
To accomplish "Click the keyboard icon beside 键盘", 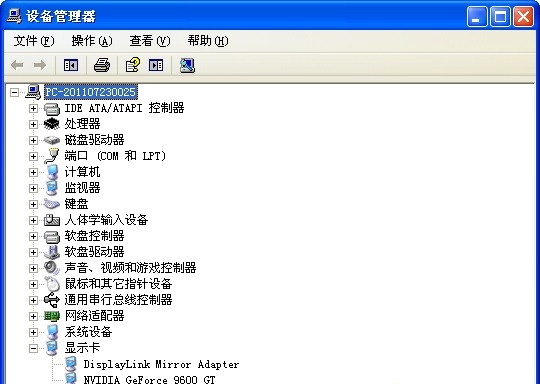I will click(52, 204).
